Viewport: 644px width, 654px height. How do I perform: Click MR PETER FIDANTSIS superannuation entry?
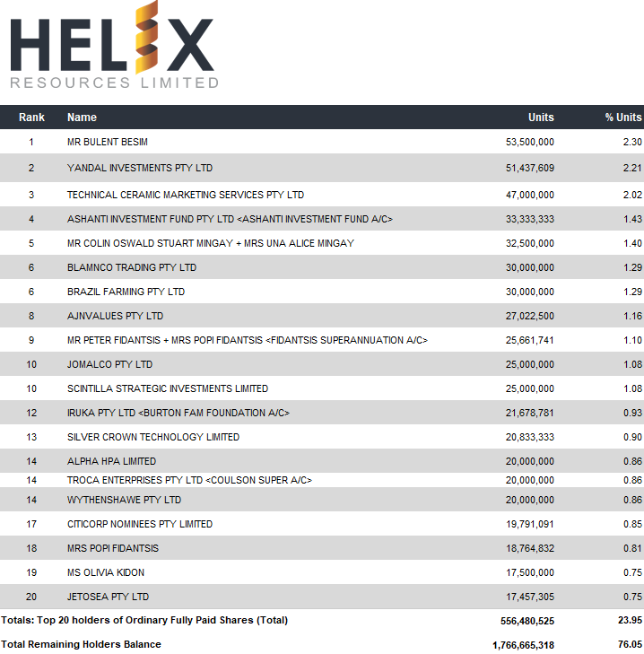(248, 340)
